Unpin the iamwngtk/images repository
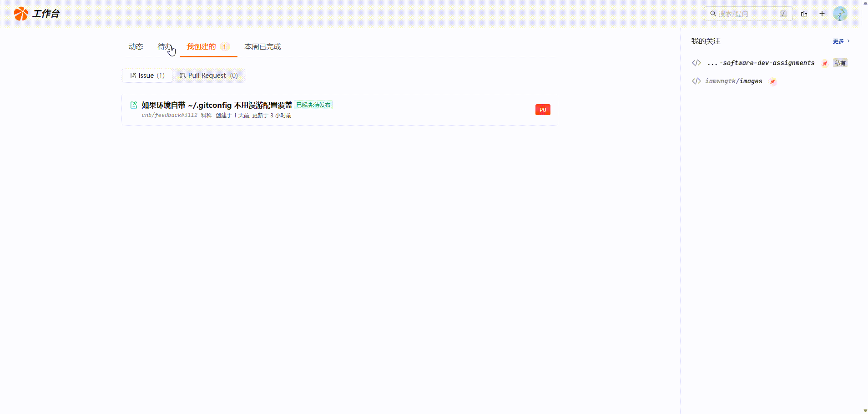The image size is (868, 414). click(772, 81)
